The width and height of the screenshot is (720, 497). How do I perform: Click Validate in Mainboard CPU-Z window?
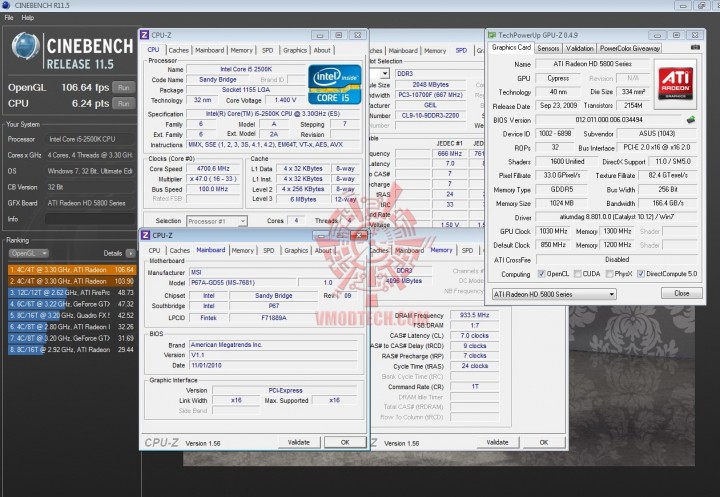(299, 442)
